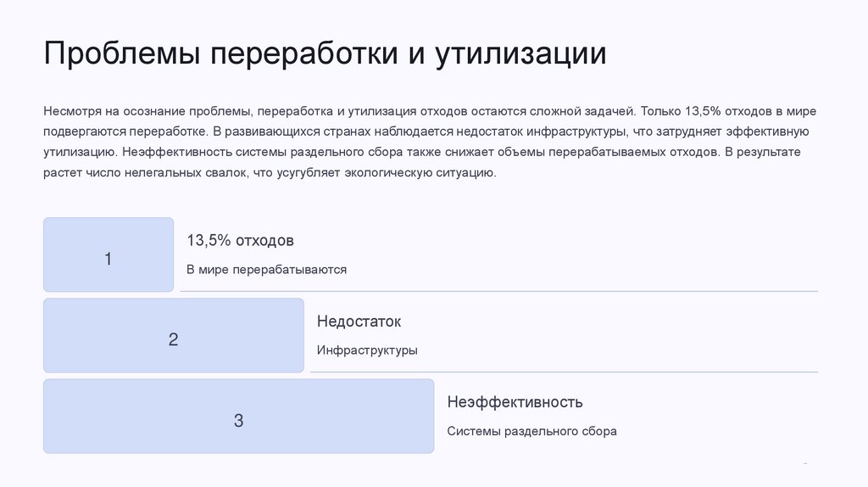Click the introductory paragraph starting with "Несмотря на осознание"
Screen dimensions: 868x487
point(429,142)
